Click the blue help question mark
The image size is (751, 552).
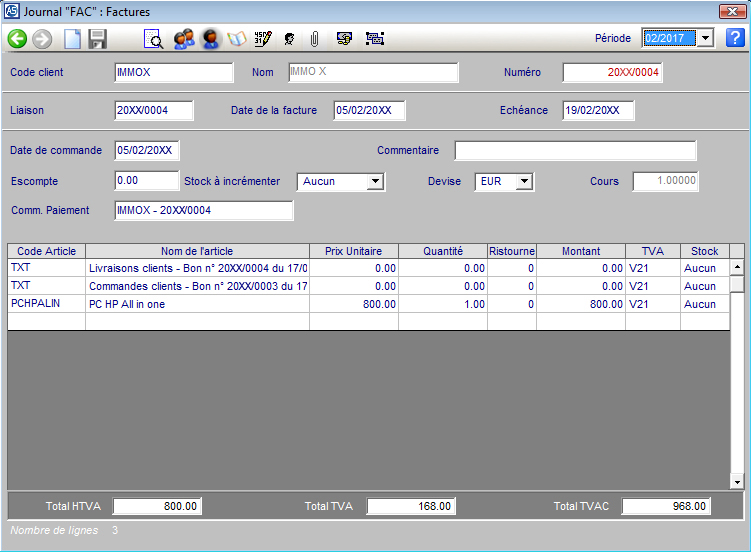735,38
